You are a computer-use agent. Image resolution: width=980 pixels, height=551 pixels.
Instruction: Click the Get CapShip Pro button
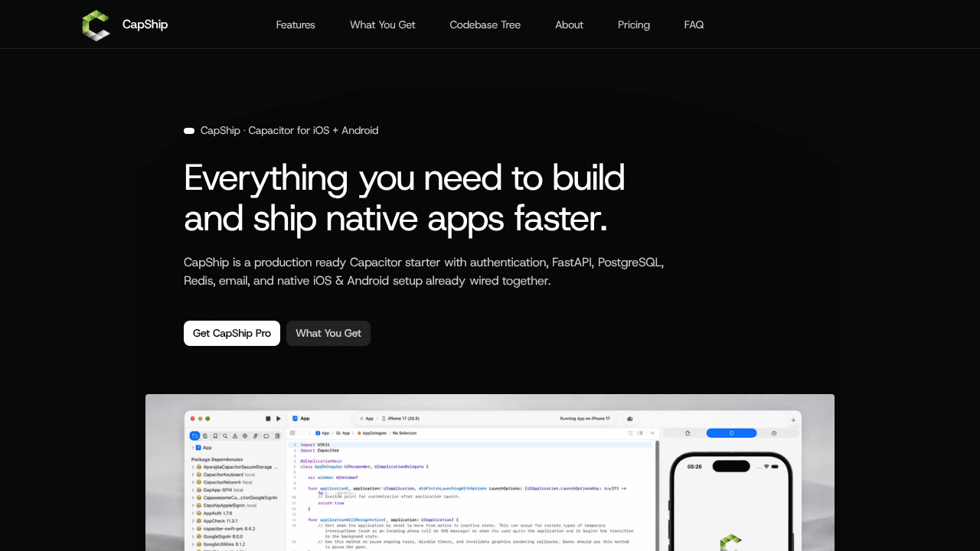[x=232, y=333]
